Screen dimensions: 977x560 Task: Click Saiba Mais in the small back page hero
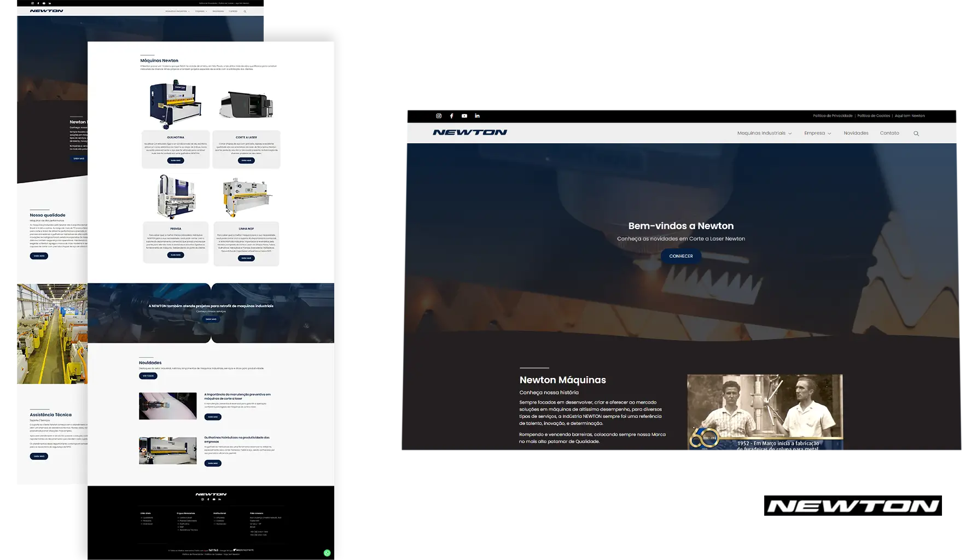click(x=79, y=159)
